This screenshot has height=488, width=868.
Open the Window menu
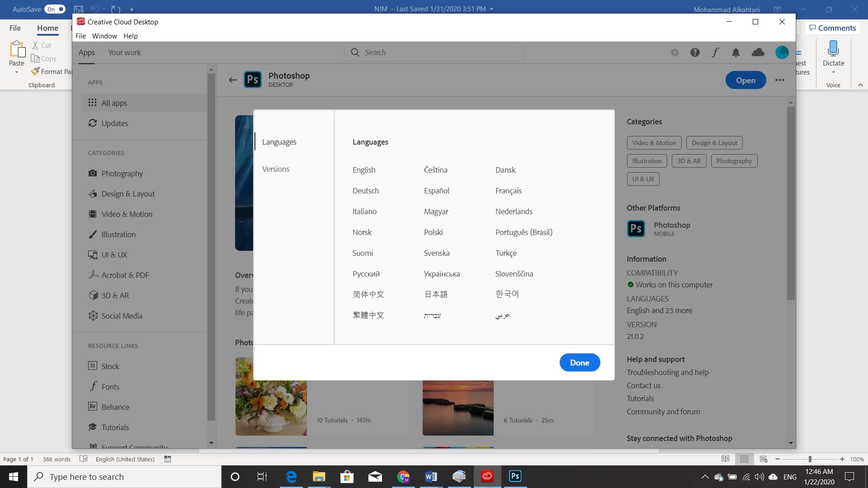pos(104,36)
